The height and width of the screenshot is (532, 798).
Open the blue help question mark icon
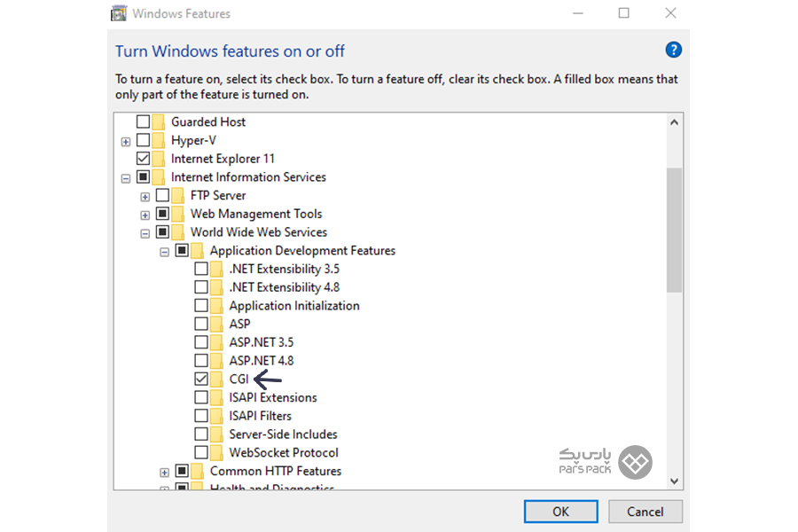[x=673, y=50]
